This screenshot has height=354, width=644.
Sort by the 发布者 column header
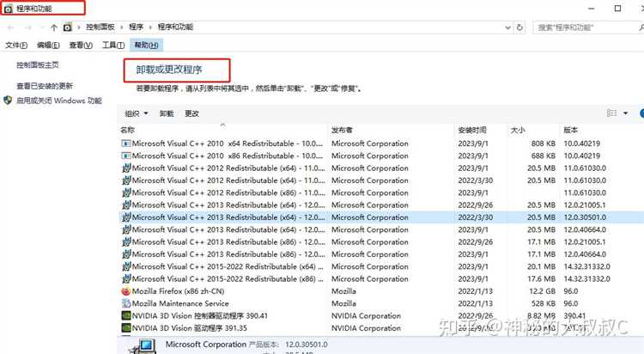[391, 130]
